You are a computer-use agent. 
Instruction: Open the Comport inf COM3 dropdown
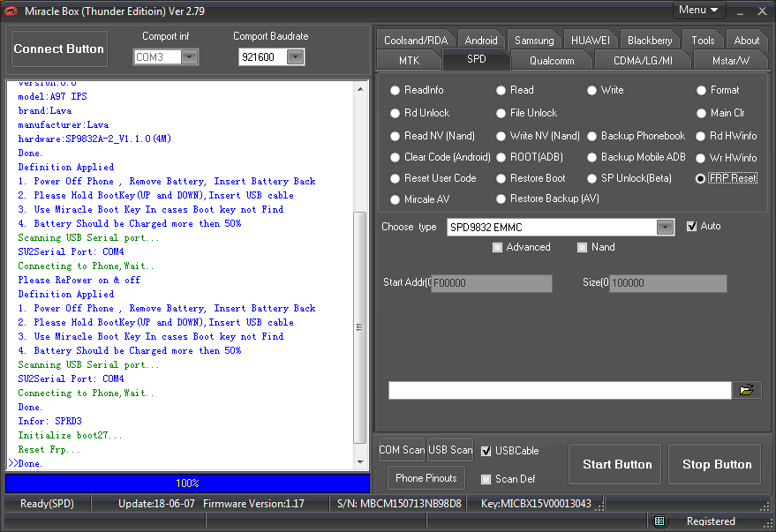click(189, 57)
